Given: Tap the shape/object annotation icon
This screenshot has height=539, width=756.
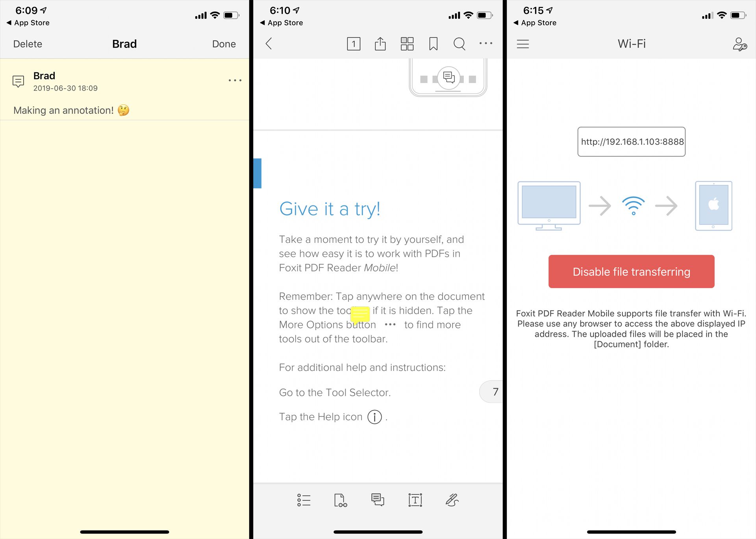Looking at the screenshot, I should [415, 500].
